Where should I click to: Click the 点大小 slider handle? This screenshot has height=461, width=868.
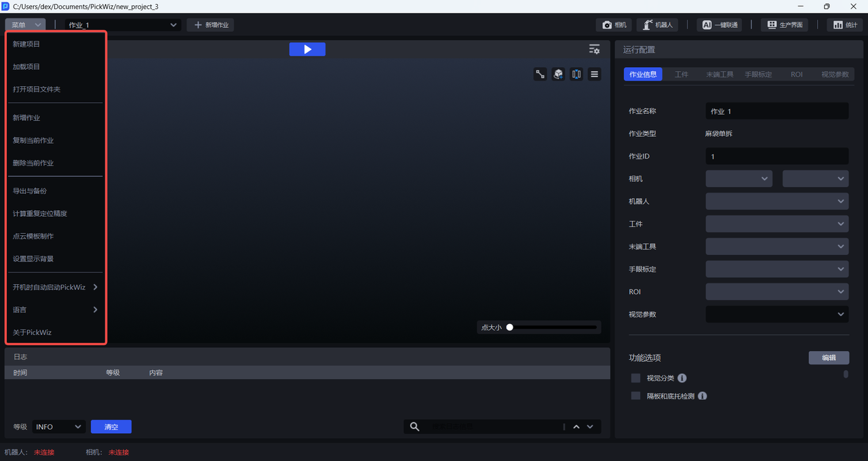(510, 327)
